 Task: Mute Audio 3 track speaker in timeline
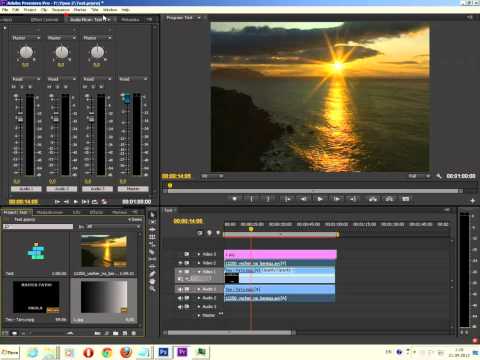point(180,306)
